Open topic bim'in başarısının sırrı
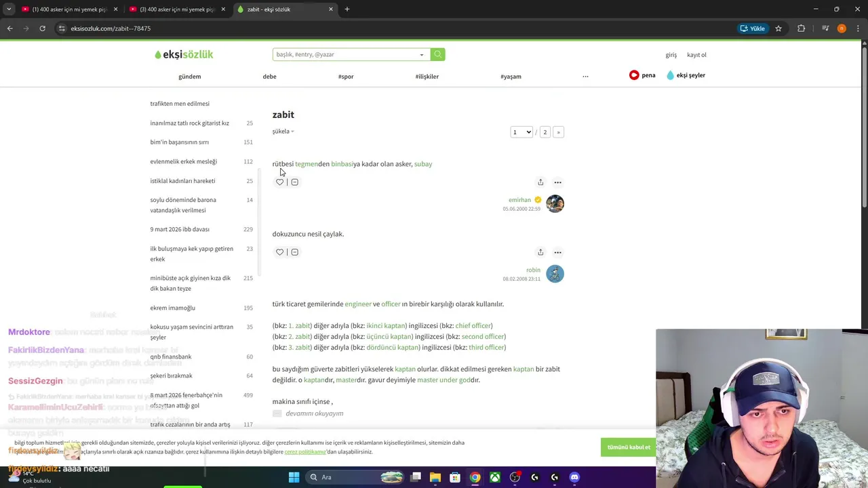The image size is (868, 488). coord(180,142)
